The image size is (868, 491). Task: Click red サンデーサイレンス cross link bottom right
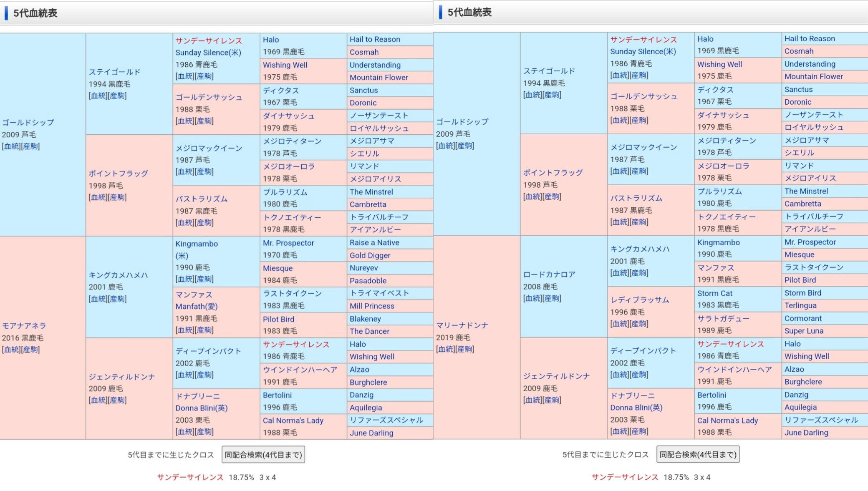(x=625, y=477)
